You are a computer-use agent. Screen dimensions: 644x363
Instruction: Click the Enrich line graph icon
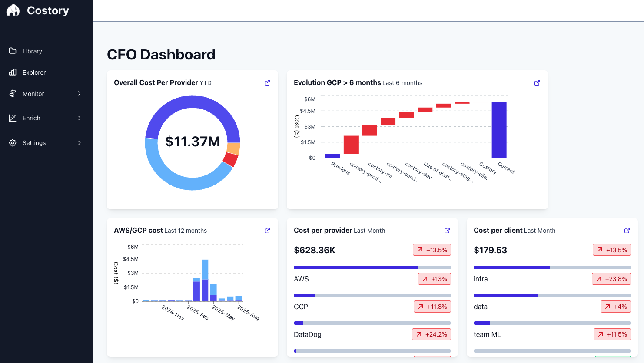pyautogui.click(x=13, y=118)
